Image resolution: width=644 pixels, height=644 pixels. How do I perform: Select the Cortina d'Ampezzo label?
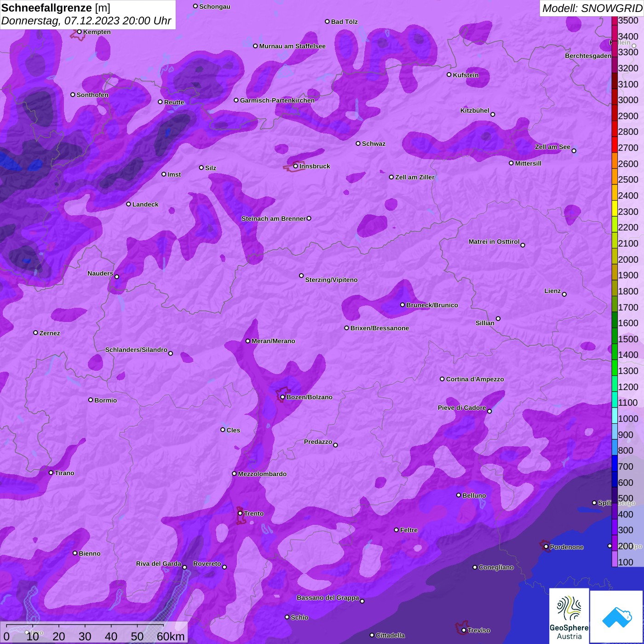point(475,379)
